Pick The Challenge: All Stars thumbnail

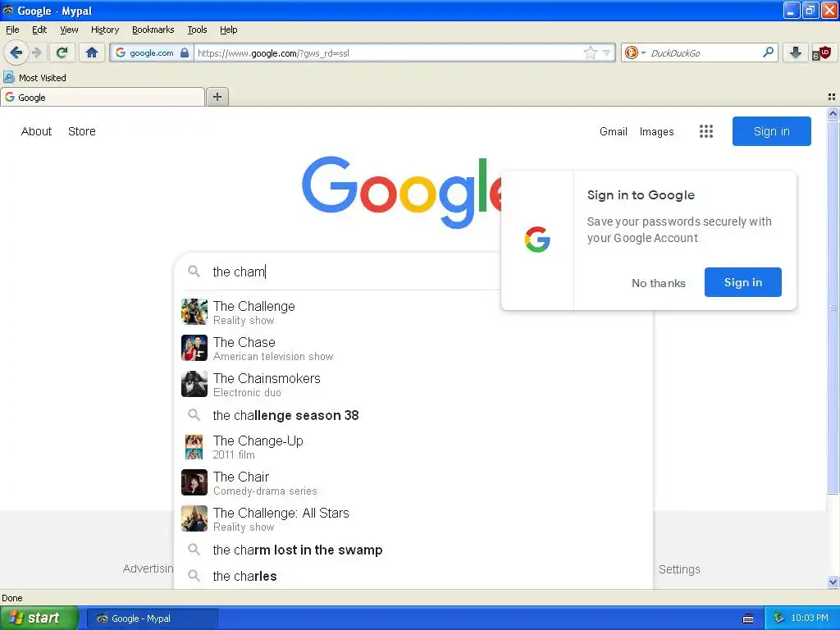194,518
